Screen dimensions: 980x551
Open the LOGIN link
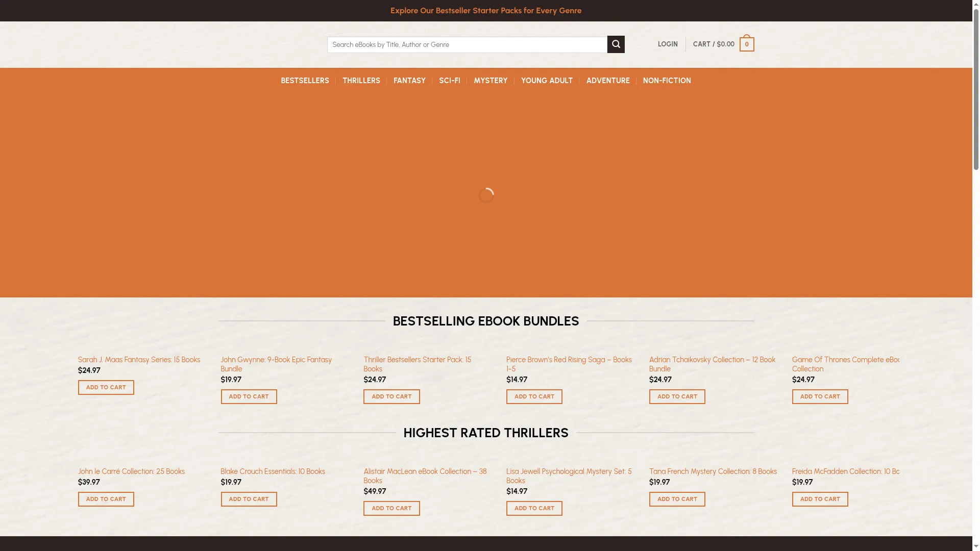point(668,44)
